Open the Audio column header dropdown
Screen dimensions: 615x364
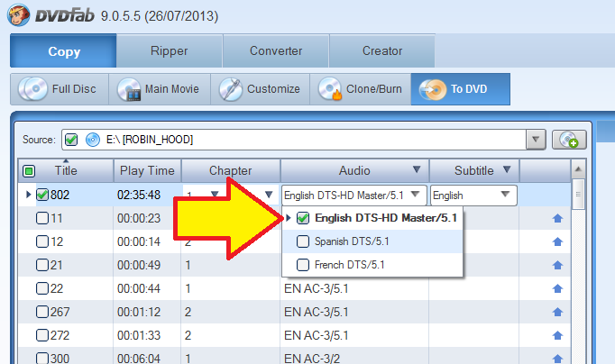click(417, 169)
